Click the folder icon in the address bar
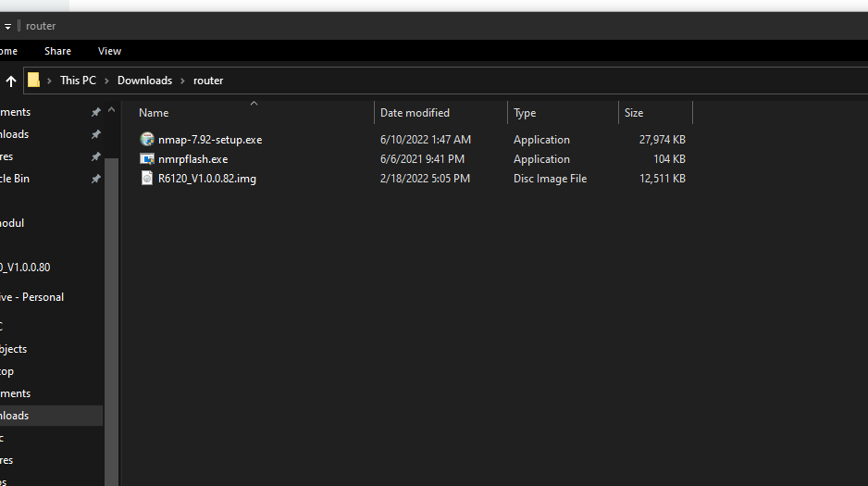The width and height of the screenshot is (868, 486). pyautogui.click(x=33, y=81)
